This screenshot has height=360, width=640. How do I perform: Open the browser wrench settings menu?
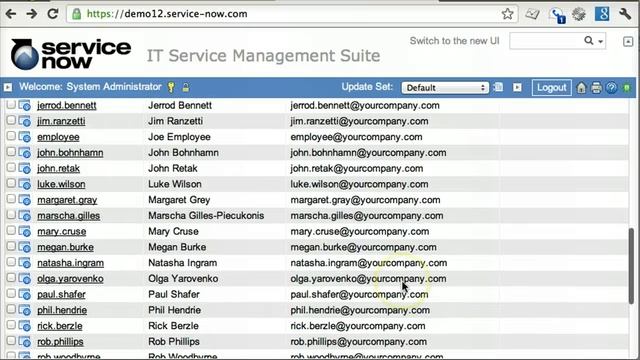point(625,14)
